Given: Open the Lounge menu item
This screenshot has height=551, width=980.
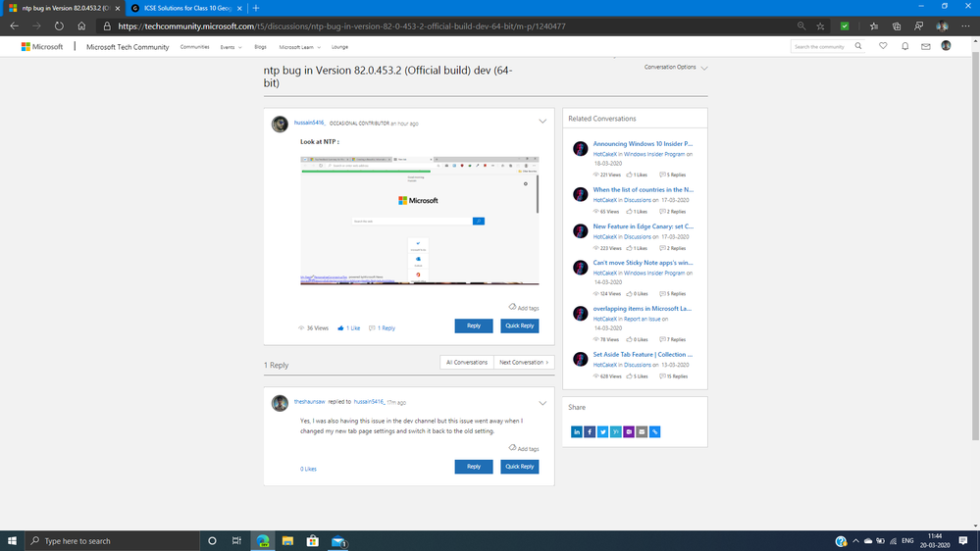Looking at the screenshot, I should click(339, 47).
